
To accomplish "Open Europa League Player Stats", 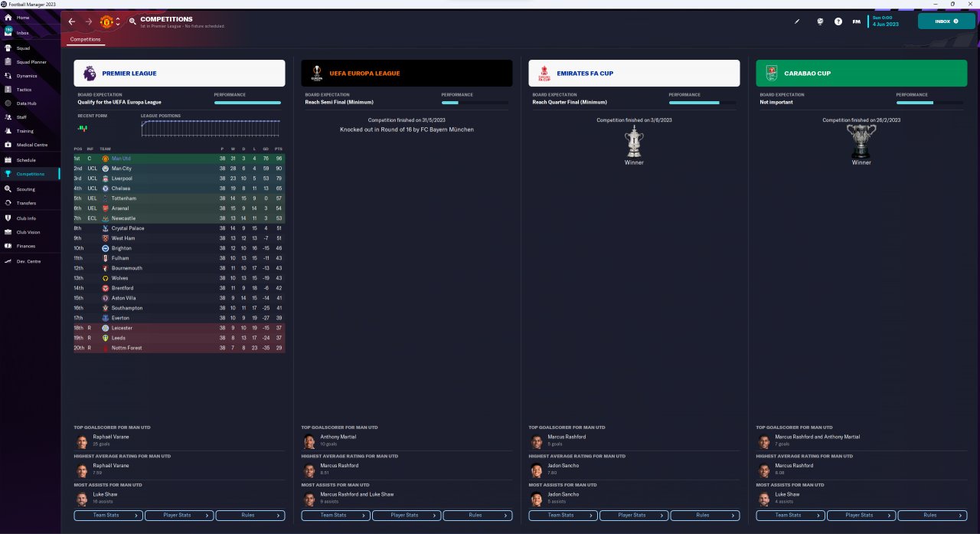I will pyautogui.click(x=407, y=515).
